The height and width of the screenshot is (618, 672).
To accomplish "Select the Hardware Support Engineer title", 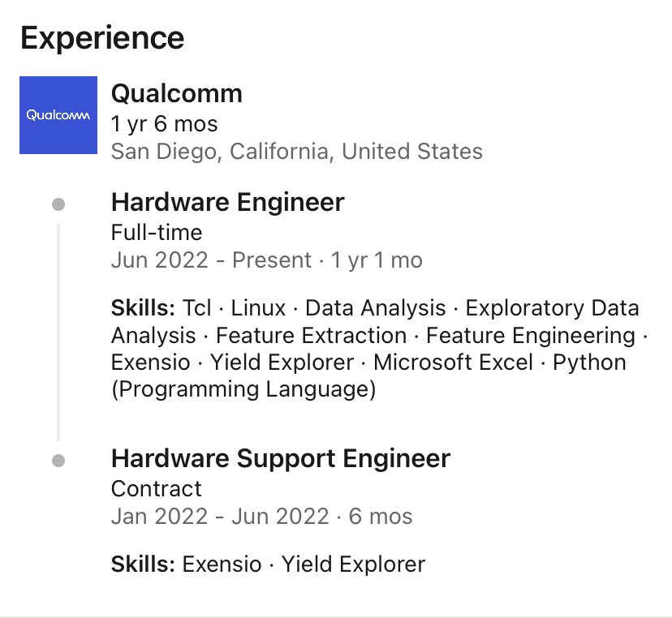I will click(x=281, y=459).
